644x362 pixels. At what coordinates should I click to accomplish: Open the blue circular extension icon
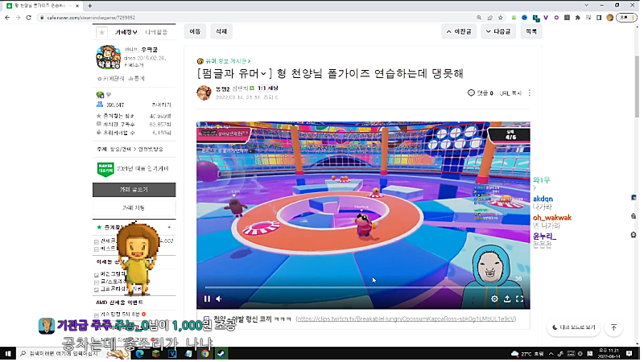tap(525, 18)
